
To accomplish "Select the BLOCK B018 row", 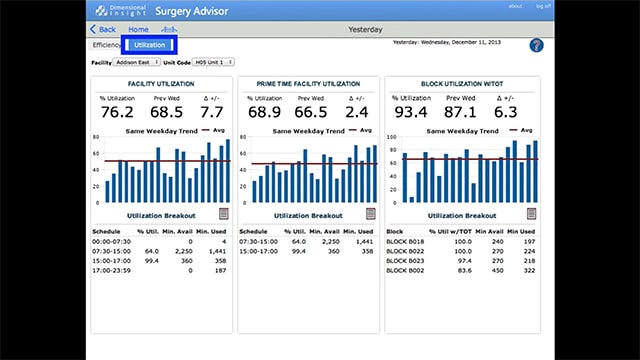I will 461,242.
